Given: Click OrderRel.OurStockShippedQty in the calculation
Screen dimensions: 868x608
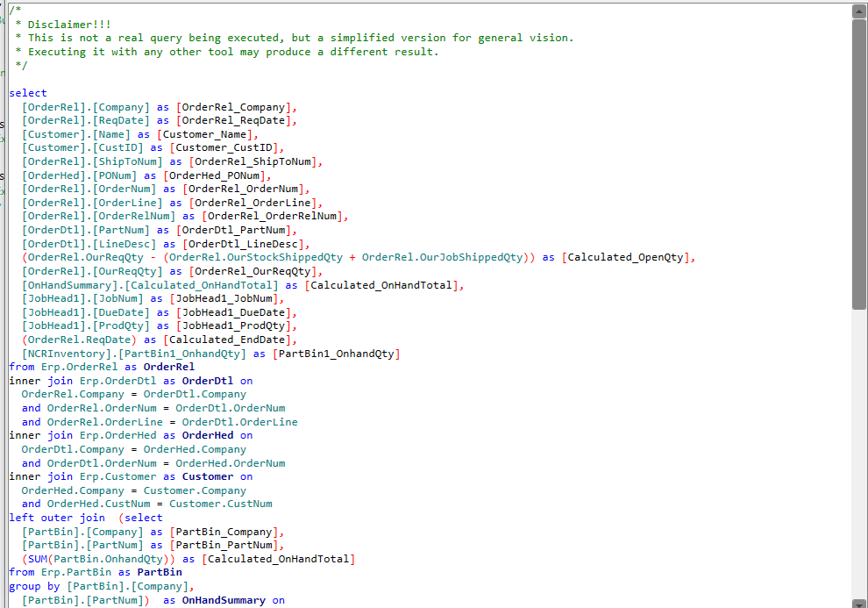Looking at the screenshot, I should (x=256, y=257).
